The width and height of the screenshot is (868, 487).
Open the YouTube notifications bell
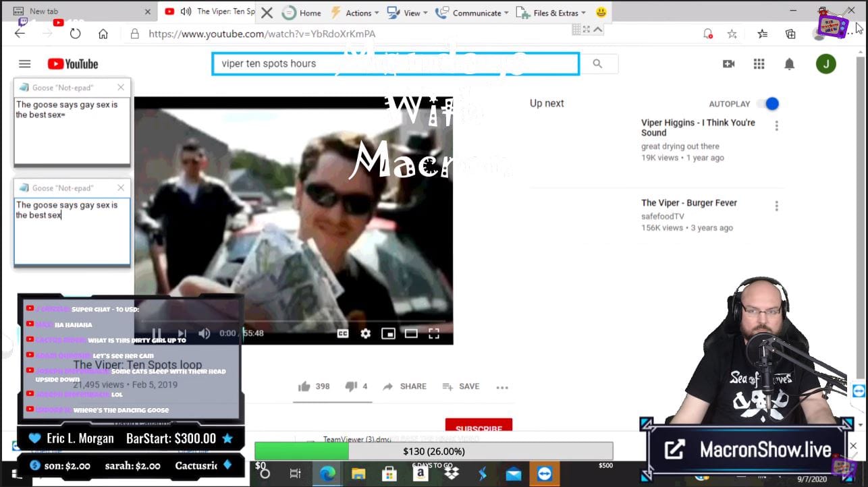789,64
